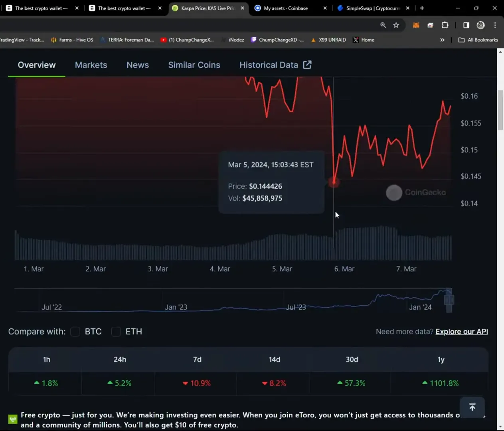Click the page vertical scrollbar thumb
504x431 pixels.
point(500,110)
